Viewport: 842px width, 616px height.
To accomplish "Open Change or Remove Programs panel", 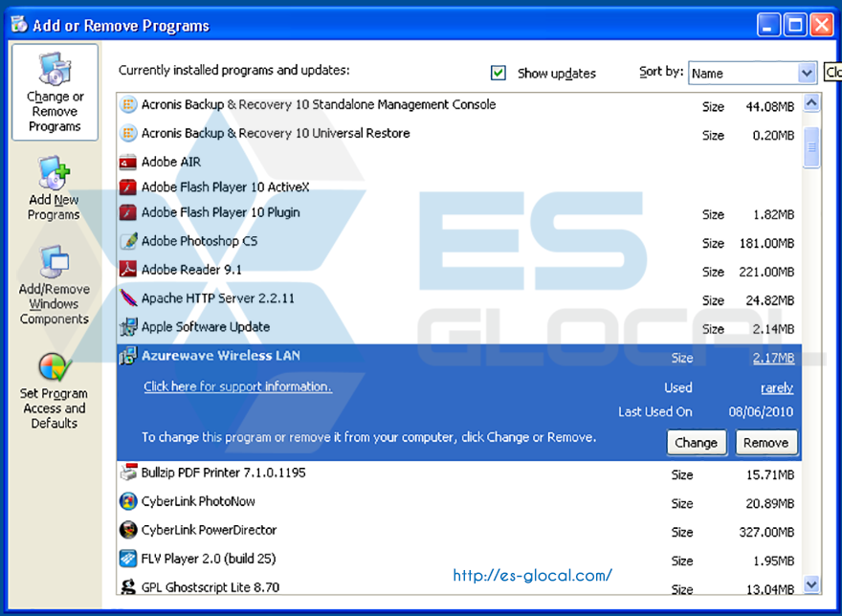I will pos(55,93).
